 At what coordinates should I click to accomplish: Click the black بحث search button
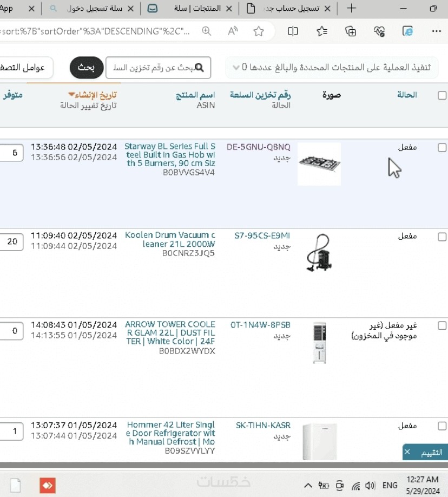pos(87,68)
